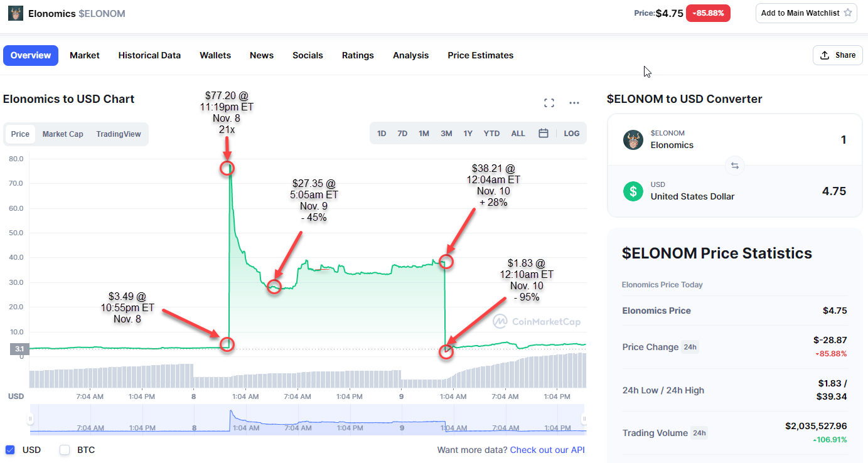This screenshot has height=463, width=868.
Task: Click the 24h badge beside Price Change
Action: [690, 347]
